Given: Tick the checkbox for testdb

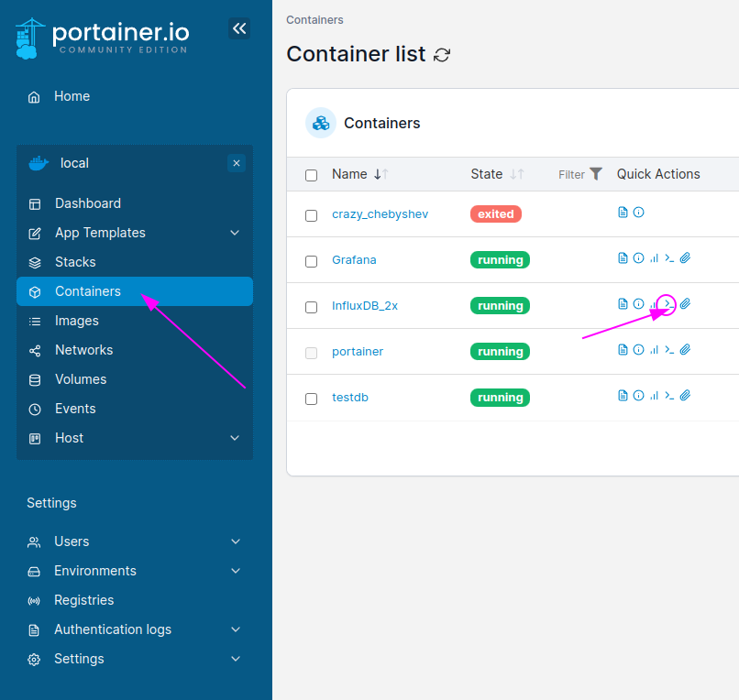Looking at the screenshot, I should (311, 398).
